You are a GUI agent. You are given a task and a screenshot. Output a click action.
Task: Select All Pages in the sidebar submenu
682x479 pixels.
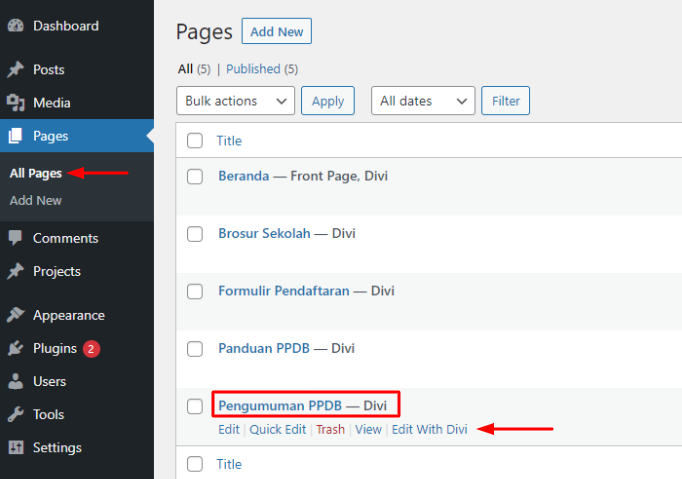pyautogui.click(x=36, y=173)
